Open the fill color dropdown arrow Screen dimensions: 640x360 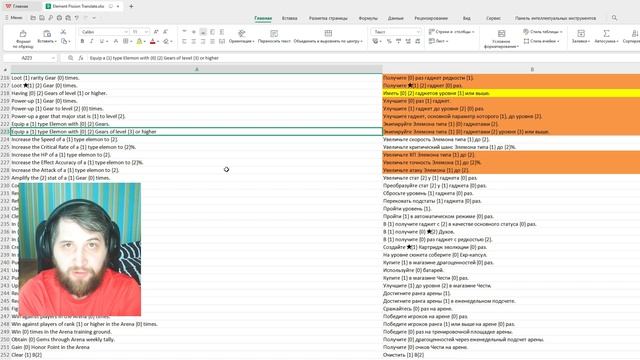point(144,42)
